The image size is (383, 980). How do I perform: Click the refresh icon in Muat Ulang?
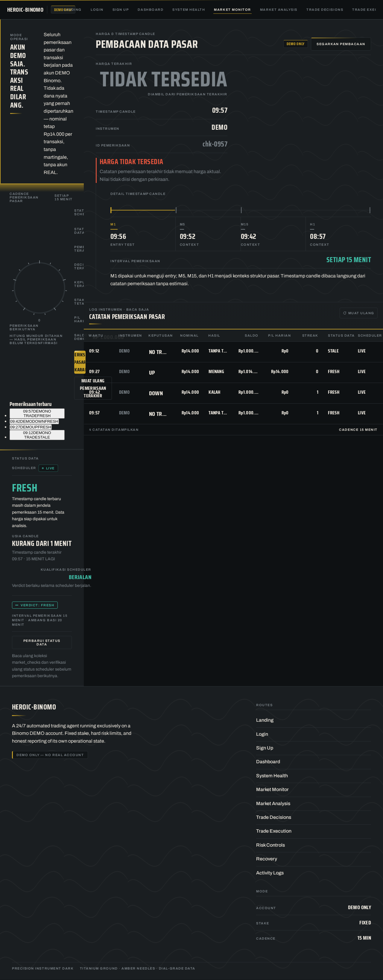click(x=344, y=313)
